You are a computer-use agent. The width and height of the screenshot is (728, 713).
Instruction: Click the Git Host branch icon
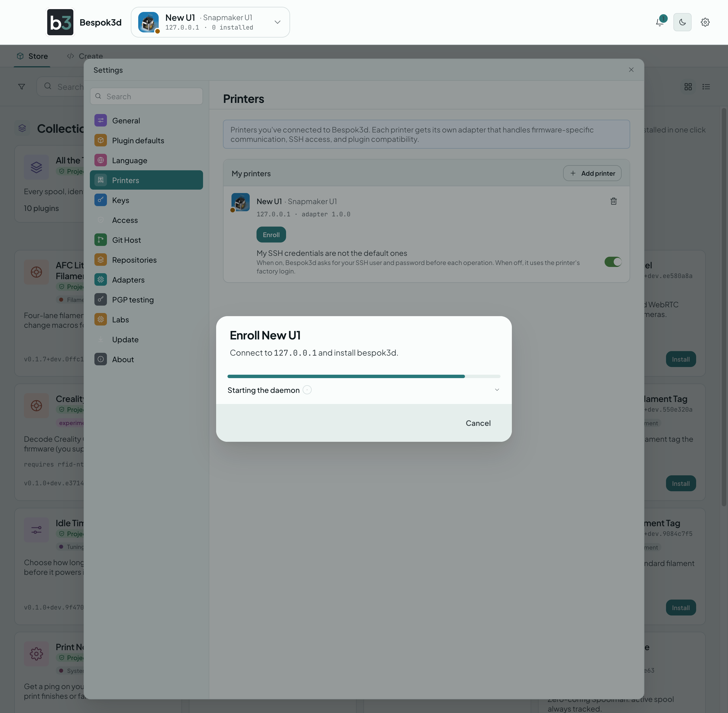pyautogui.click(x=100, y=240)
